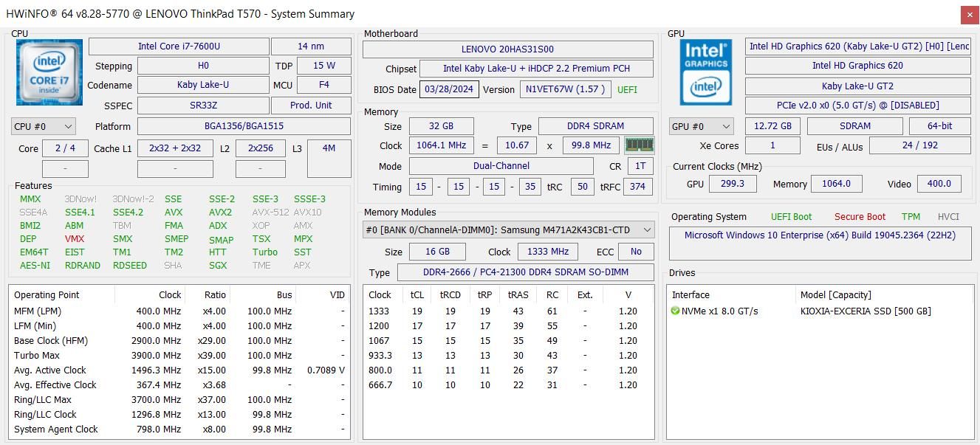Click the MMX feature flag

(30, 199)
